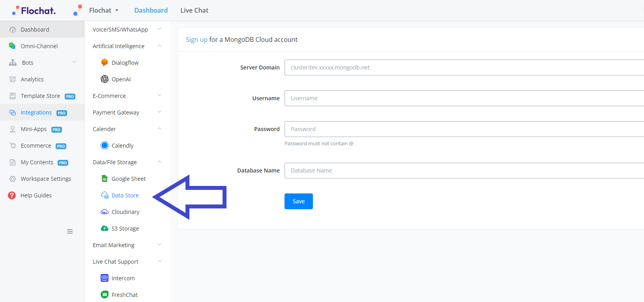Collapse the Artificial Intelligence section
This screenshot has width=644, height=302.
(x=159, y=46)
